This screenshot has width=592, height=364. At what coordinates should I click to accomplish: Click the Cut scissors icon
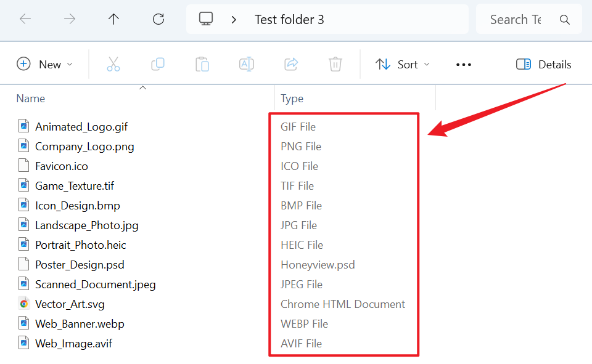[x=113, y=64]
